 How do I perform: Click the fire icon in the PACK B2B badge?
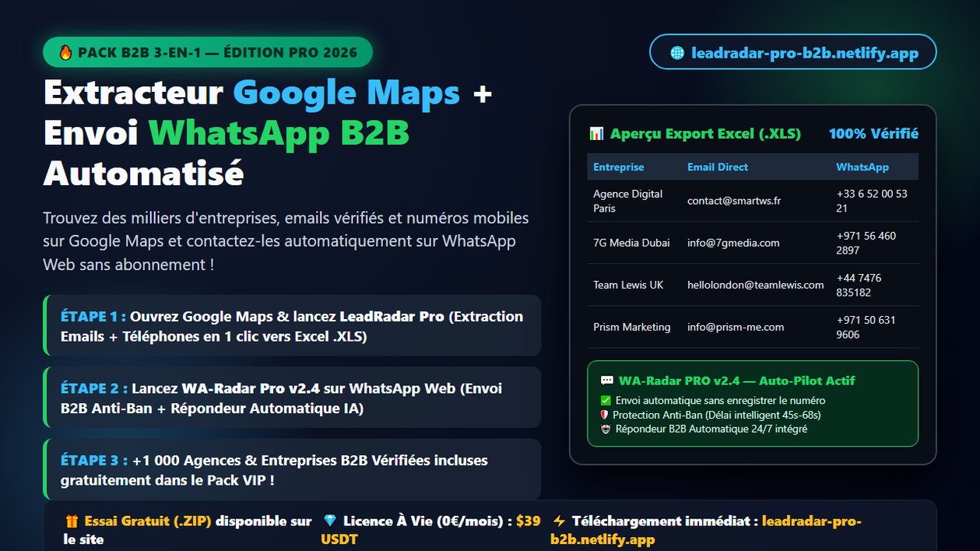click(x=65, y=53)
